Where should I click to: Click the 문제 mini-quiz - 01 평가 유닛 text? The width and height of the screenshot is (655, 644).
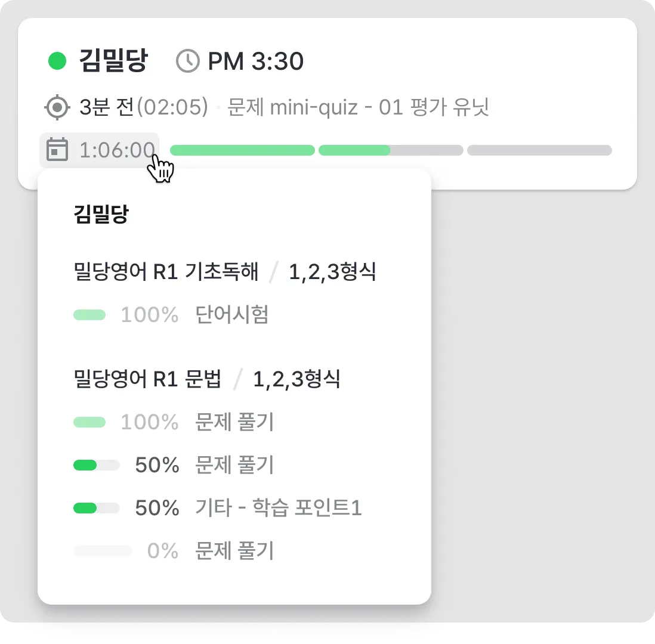click(358, 108)
